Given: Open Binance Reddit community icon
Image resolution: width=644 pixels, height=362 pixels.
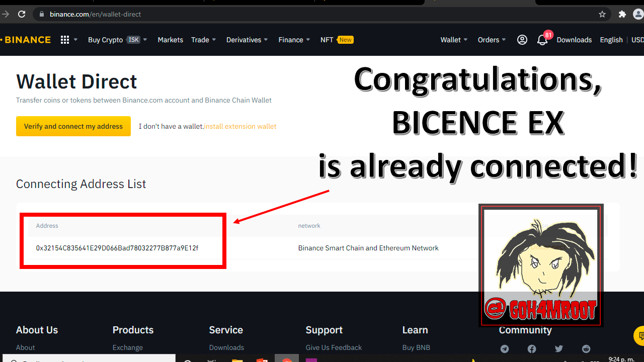Looking at the screenshot, I should pos(586,349).
